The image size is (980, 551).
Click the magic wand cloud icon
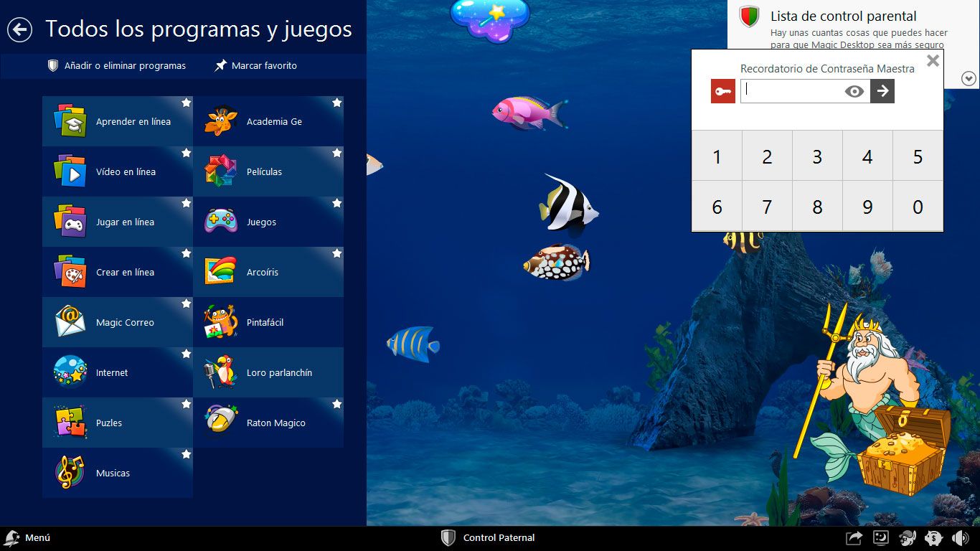click(x=491, y=18)
